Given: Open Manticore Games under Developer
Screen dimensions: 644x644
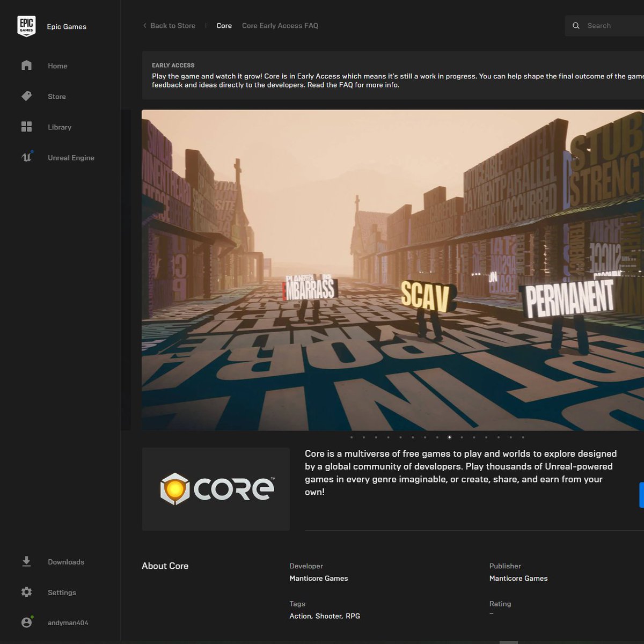Looking at the screenshot, I should (x=319, y=578).
